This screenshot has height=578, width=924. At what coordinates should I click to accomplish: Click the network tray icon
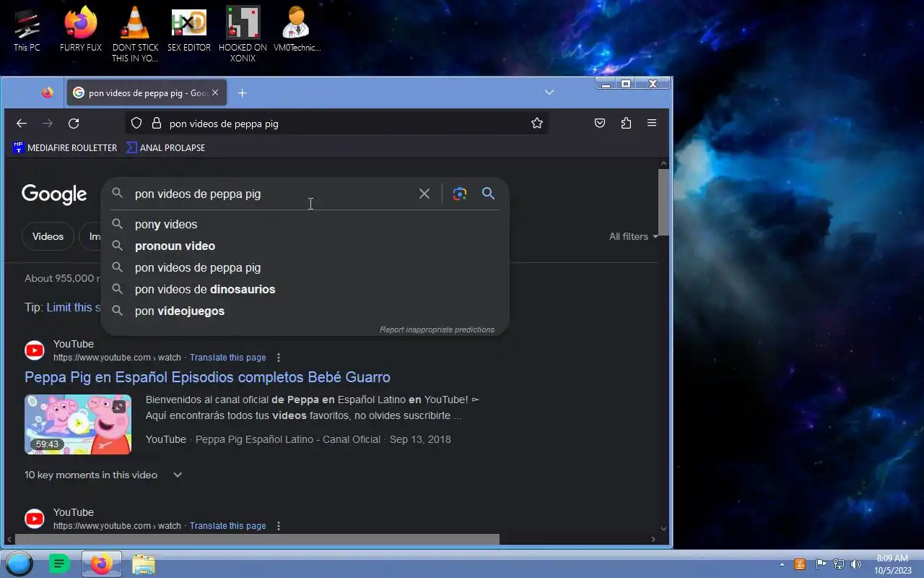coord(839,564)
